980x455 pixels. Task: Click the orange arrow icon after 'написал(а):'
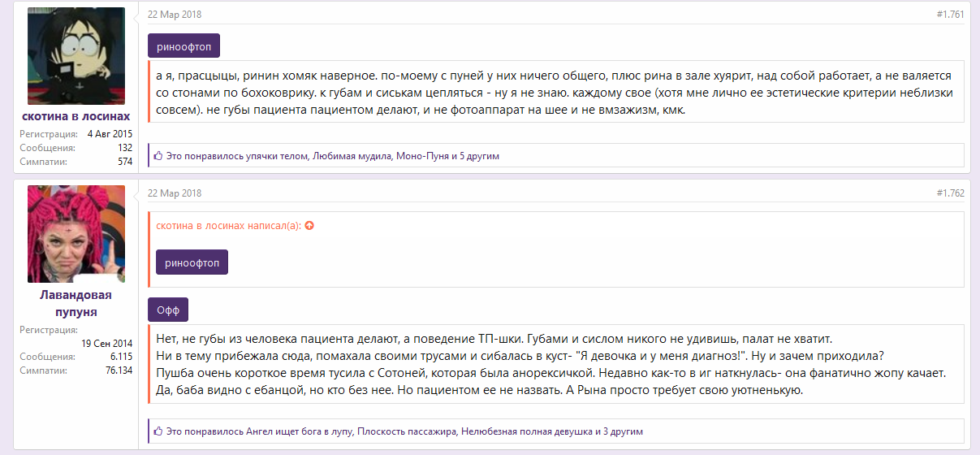click(x=309, y=225)
